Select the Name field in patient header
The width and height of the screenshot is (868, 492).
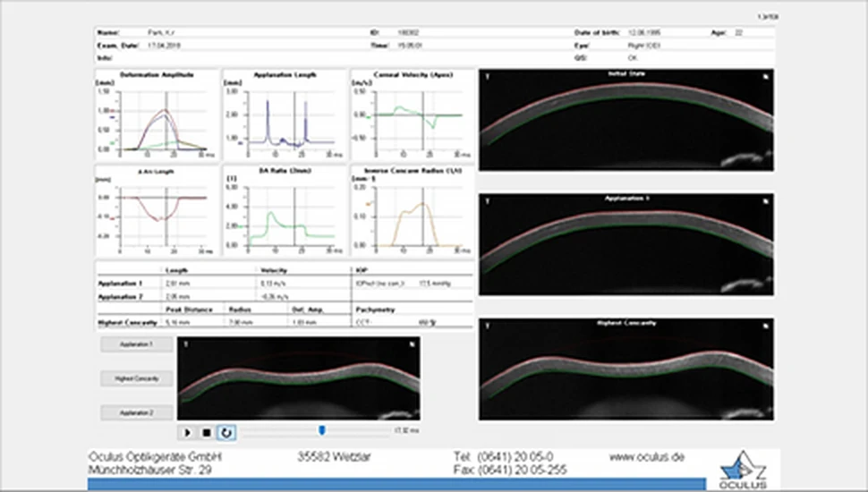pyautogui.click(x=161, y=33)
